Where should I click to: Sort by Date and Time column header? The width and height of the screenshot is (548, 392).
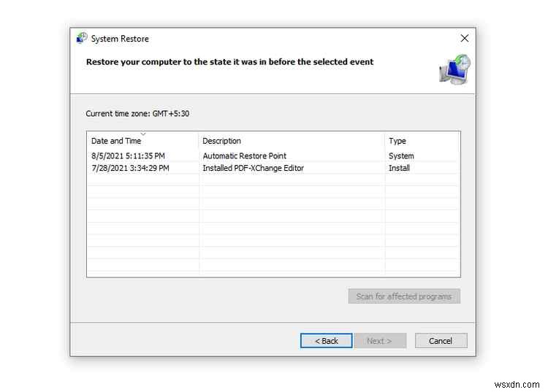[x=142, y=141]
